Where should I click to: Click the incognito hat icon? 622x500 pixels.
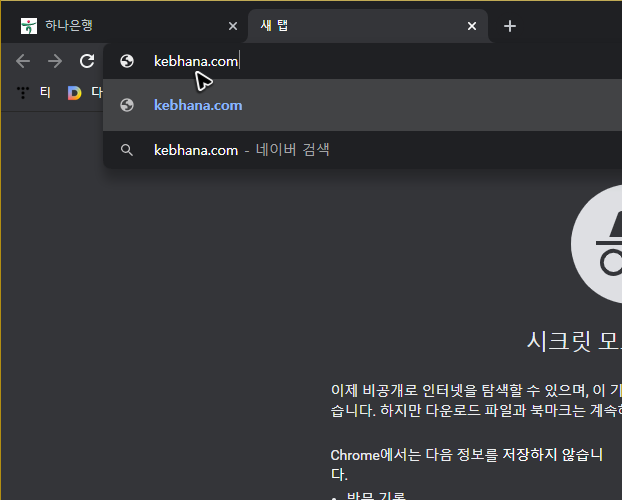pos(597,244)
